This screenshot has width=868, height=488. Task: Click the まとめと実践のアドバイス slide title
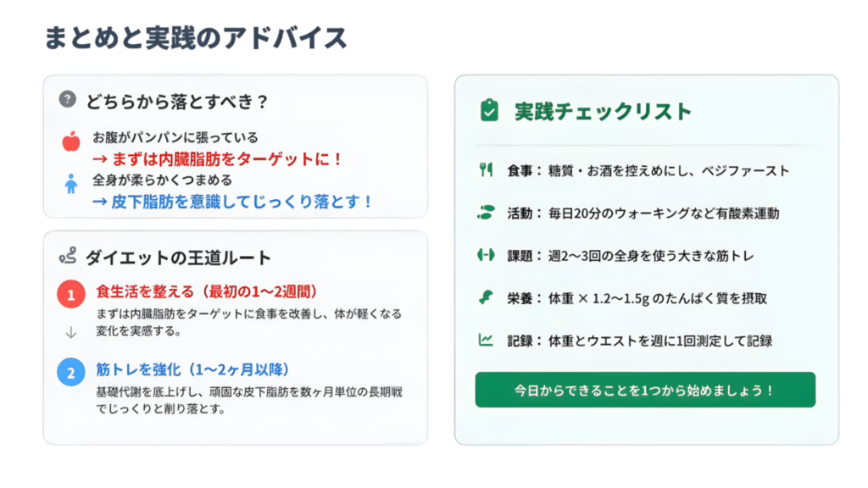click(196, 38)
